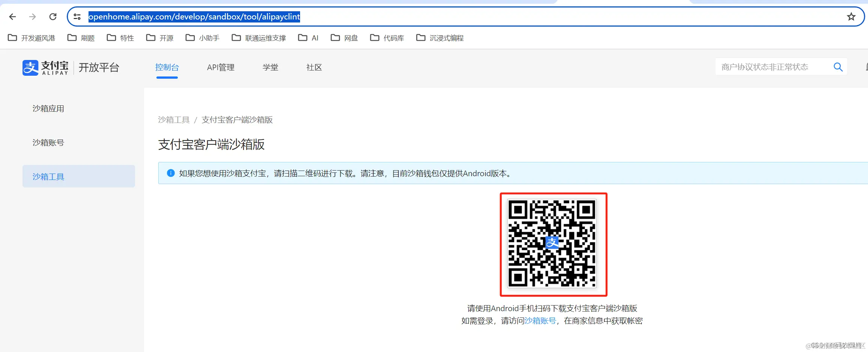
Task: Open site settings icon in the address bar
Action: click(77, 16)
